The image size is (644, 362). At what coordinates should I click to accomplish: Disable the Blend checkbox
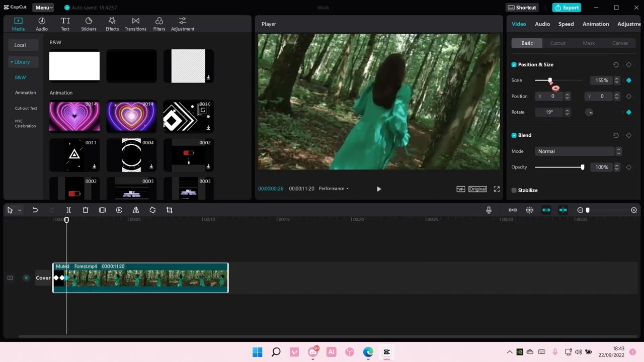pos(514,135)
